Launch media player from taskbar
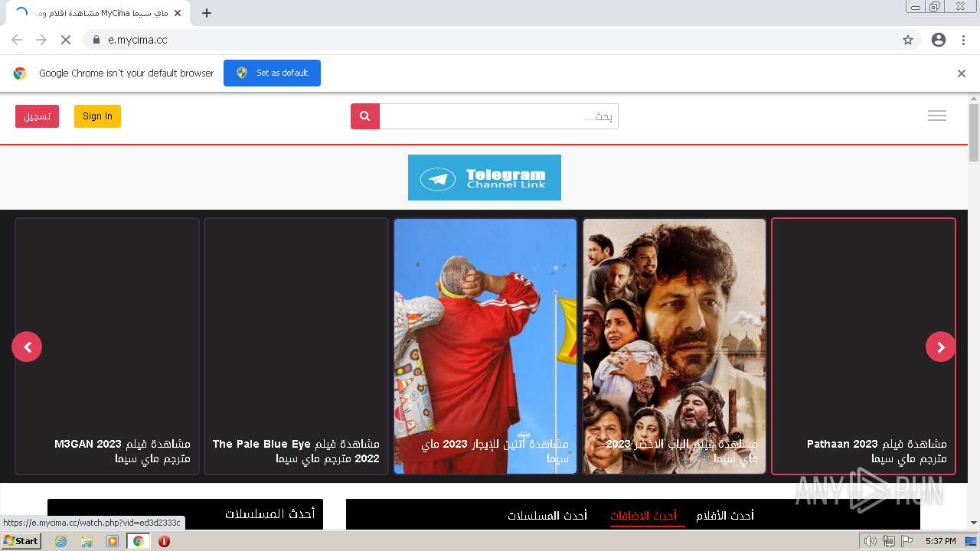The width and height of the screenshot is (980, 551). (x=113, y=541)
